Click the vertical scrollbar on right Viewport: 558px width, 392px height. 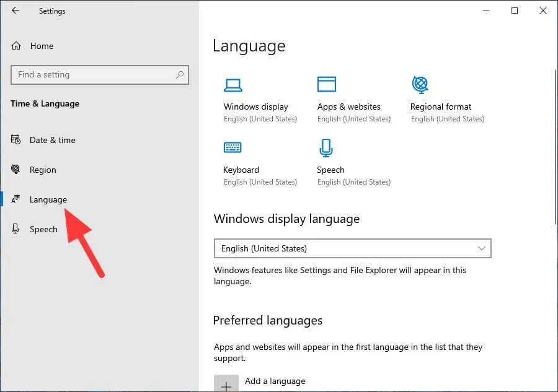pos(555,147)
